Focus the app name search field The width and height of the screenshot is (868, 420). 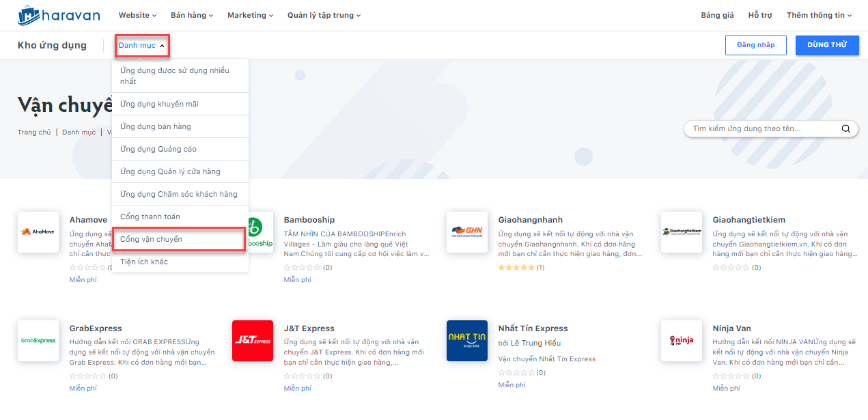pyautogui.click(x=761, y=128)
